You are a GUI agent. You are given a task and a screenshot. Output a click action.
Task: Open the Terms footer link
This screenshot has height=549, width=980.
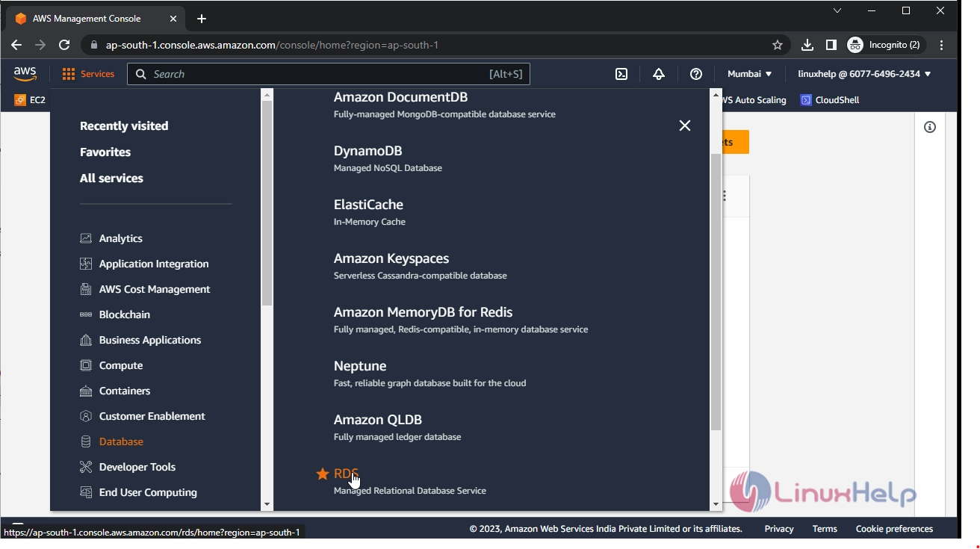coord(825,529)
